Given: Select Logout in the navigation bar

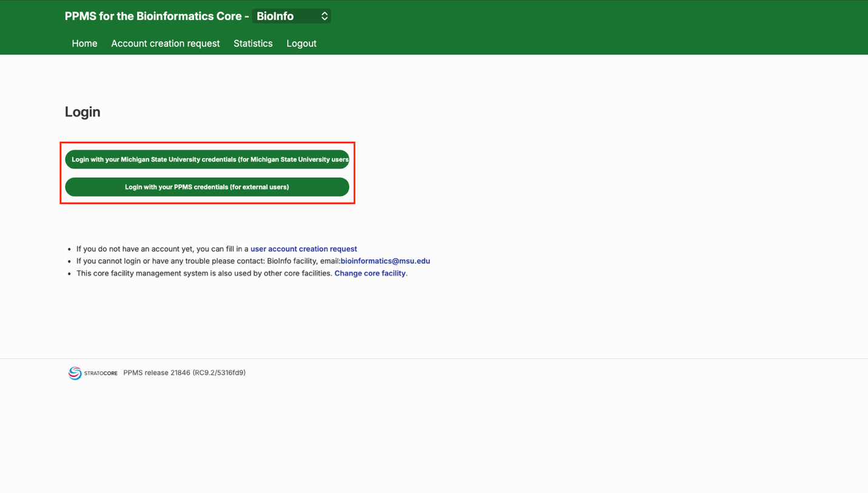Looking at the screenshot, I should [301, 44].
